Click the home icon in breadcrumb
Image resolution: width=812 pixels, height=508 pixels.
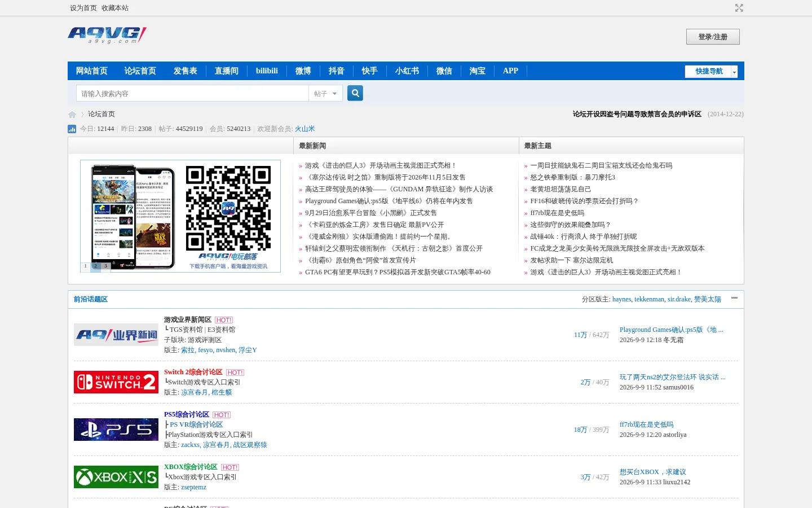(72, 115)
